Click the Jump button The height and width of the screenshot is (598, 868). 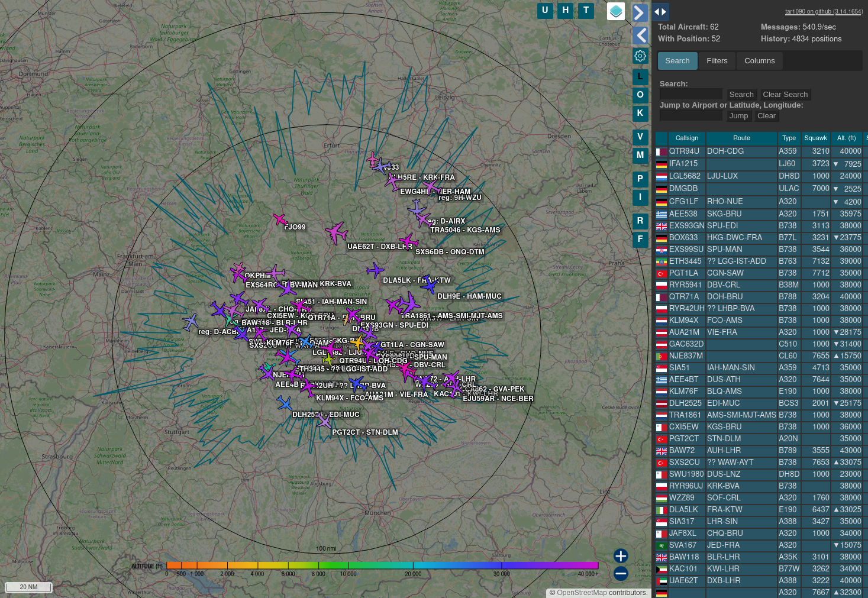[x=738, y=116]
